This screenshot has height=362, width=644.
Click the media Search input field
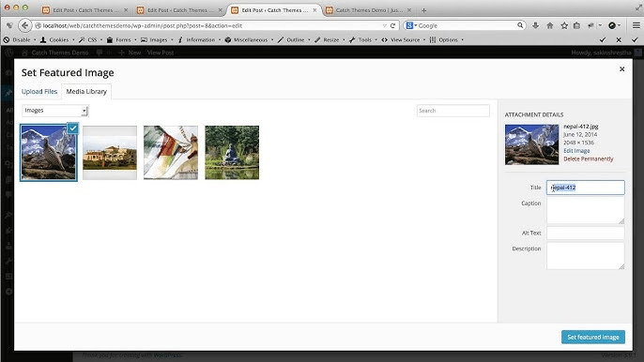tap(453, 111)
